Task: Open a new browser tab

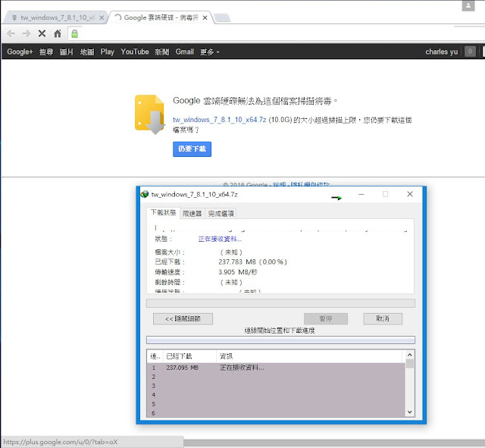Action: click(x=222, y=17)
